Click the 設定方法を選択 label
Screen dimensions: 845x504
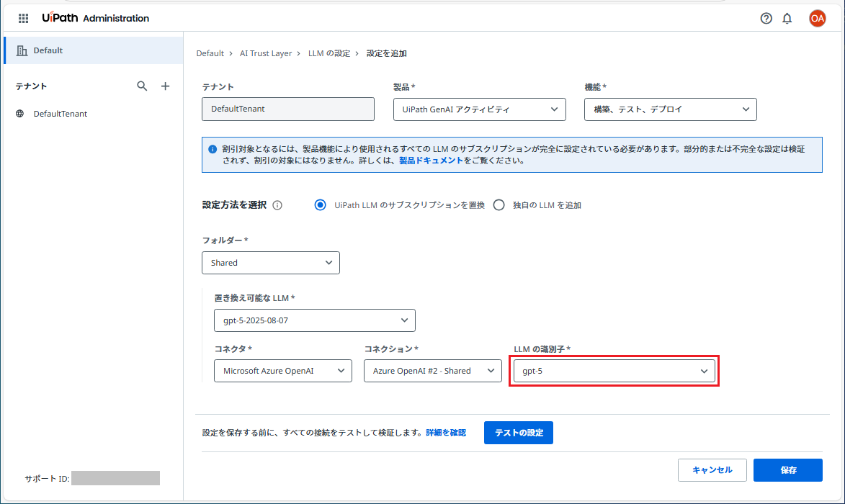point(234,205)
